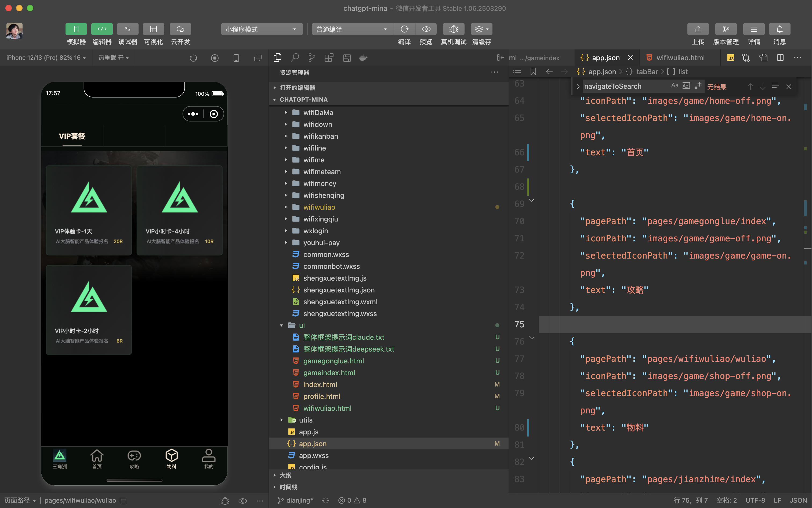Start 真机调试 real device debugging
Screen dimensions: 812x508
click(x=454, y=29)
